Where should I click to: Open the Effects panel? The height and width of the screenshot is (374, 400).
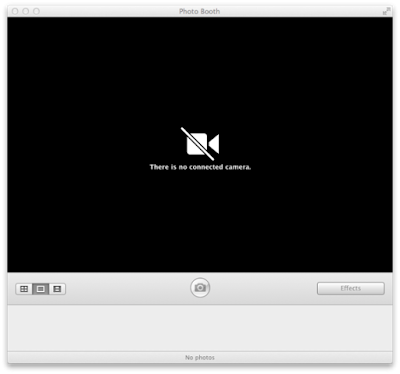[351, 288]
